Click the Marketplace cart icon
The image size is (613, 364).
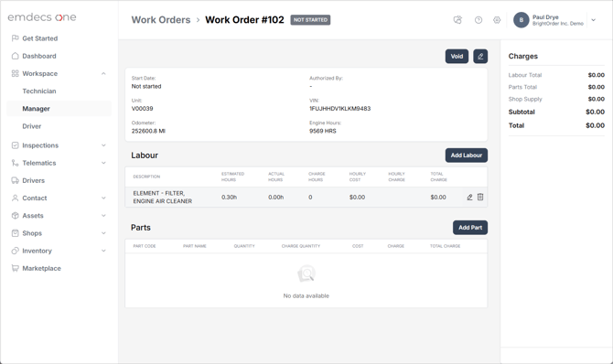[15, 268]
